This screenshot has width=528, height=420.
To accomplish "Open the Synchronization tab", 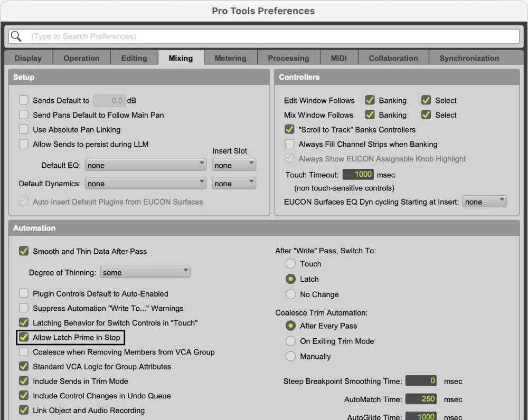I will coord(469,58).
